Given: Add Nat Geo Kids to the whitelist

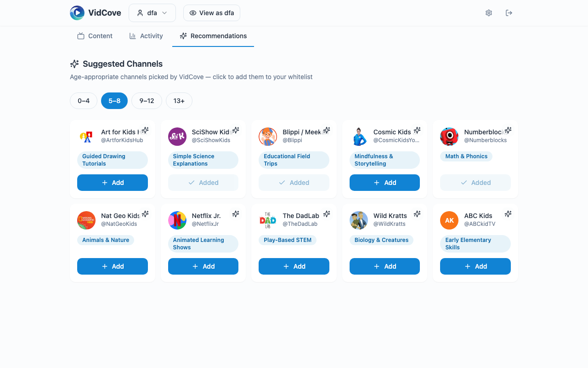Looking at the screenshot, I should point(112,266).
